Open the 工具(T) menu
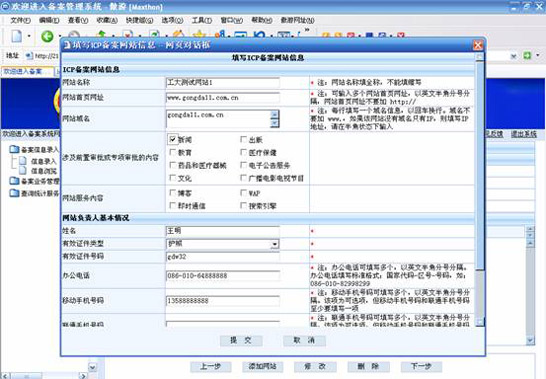 (202, 20)
